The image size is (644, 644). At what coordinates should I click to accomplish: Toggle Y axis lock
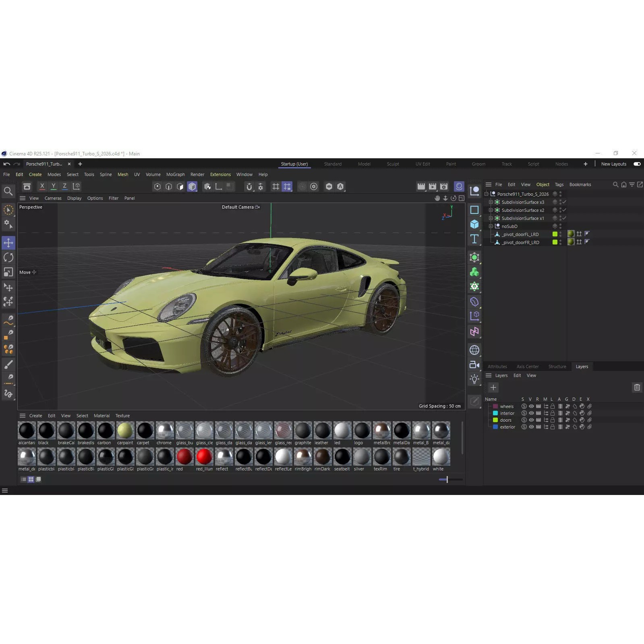coord(53,186)
